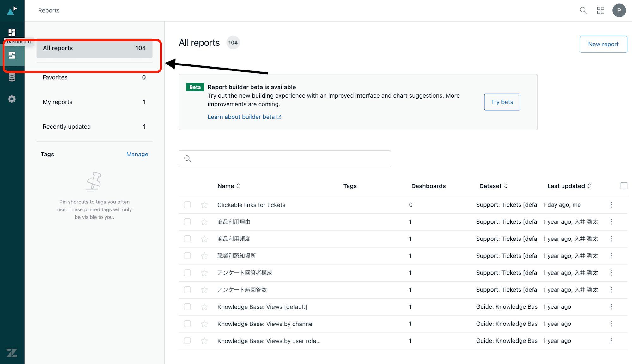Open the Reports chart icon in sidebar
Screen dimensions: 632x364
12,55
